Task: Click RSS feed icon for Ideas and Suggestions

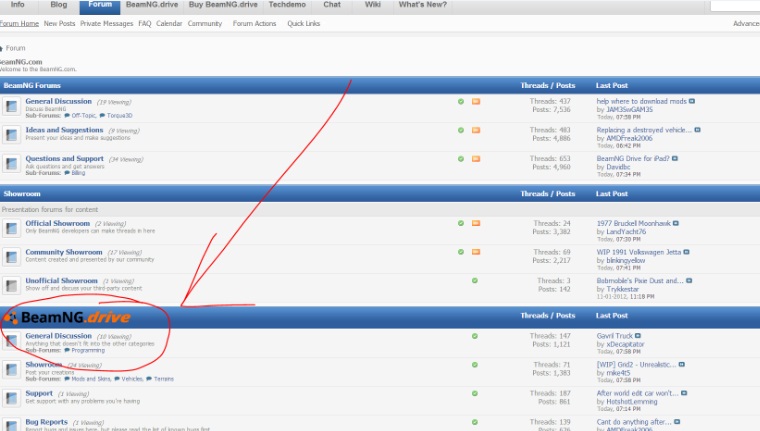Action: point(476,130)
